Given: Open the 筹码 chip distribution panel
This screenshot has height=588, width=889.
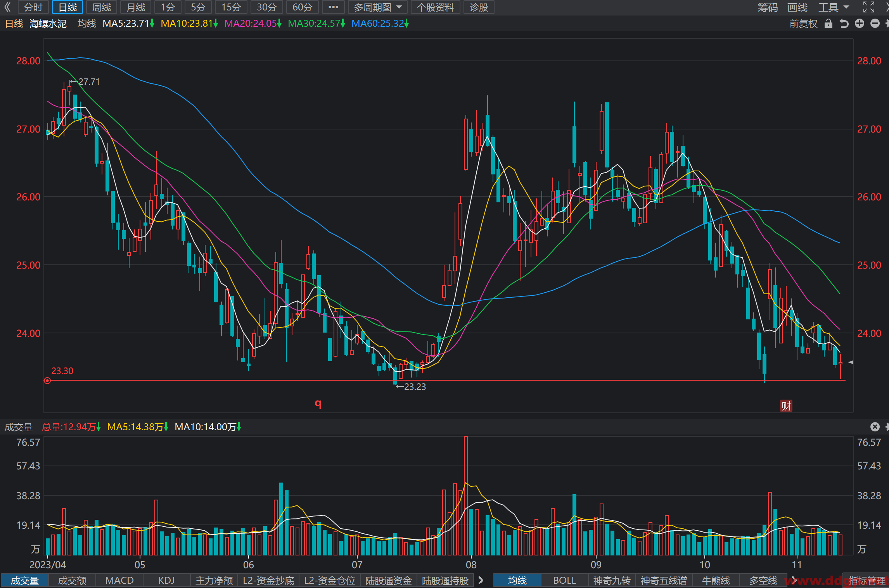Looking at the screenshot, I should [x=768, y=7].
